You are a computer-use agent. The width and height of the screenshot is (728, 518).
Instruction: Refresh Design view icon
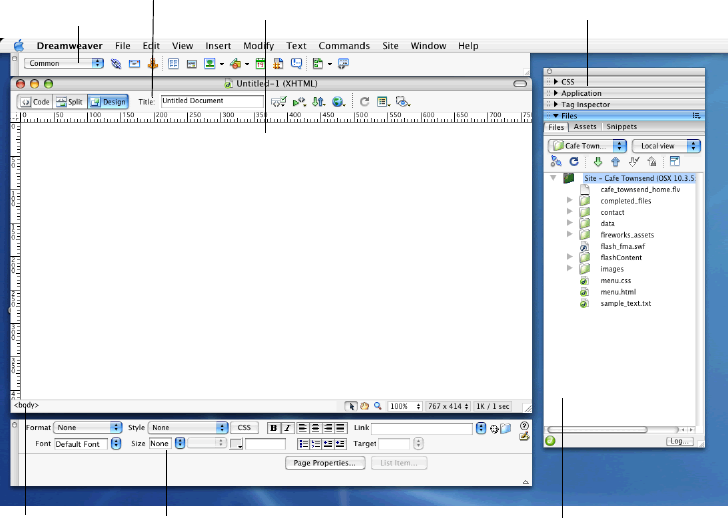point(364,102)
